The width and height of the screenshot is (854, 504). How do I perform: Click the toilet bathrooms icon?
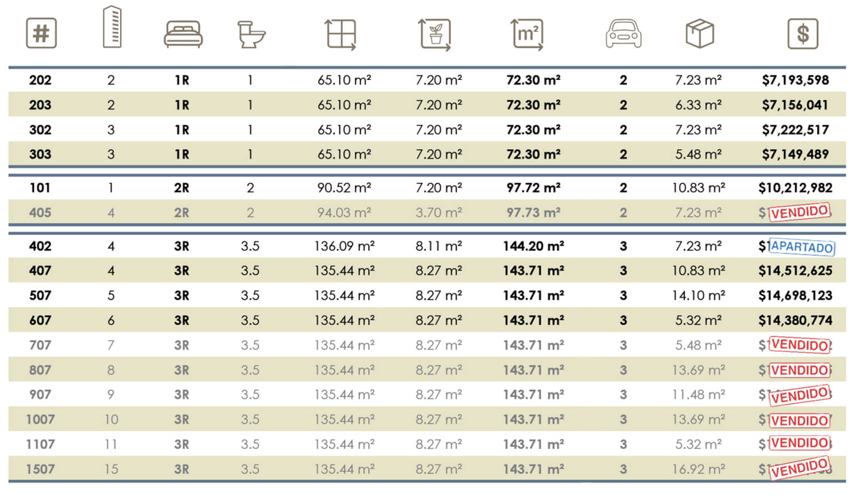click(x=251, y=34)
